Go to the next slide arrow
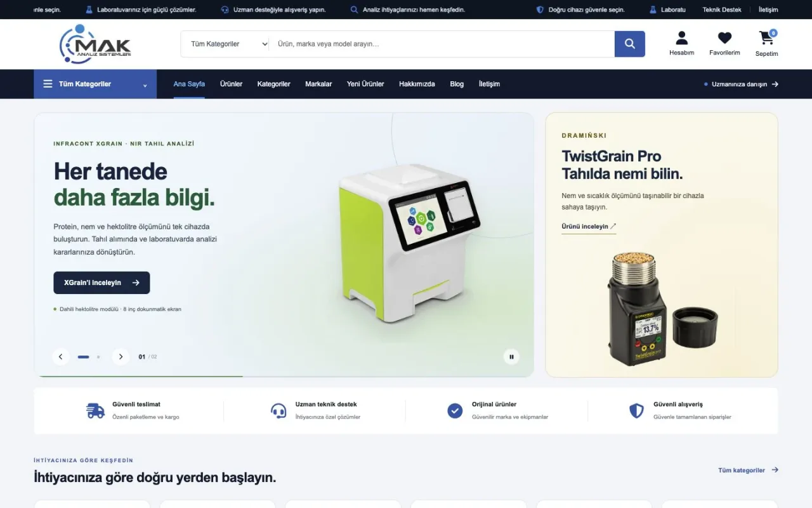 pyautogui.click(x=121, y=357)
